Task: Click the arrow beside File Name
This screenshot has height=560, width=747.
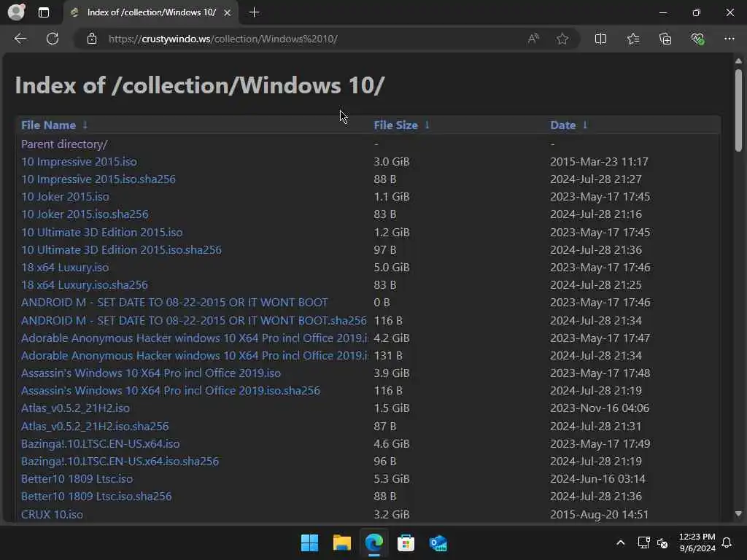Action: pyautogui.click(x=85, y=125)
